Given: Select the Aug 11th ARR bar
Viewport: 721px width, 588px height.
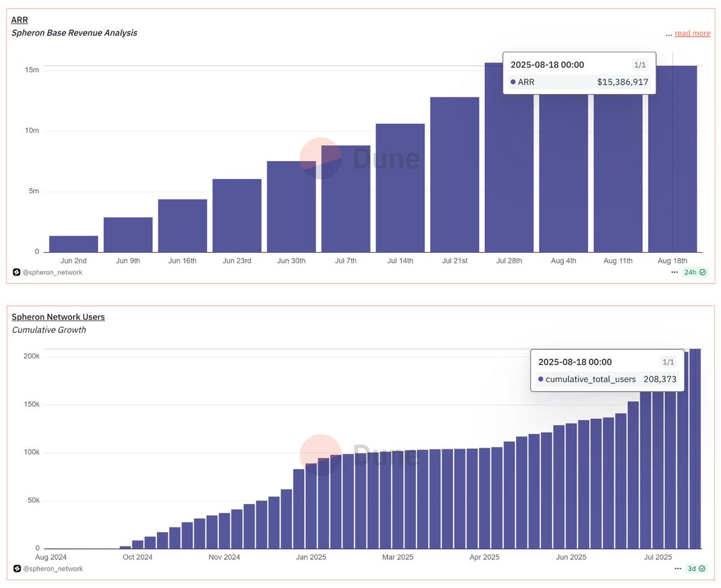Looking at the screenshot, I should point(618,174).
